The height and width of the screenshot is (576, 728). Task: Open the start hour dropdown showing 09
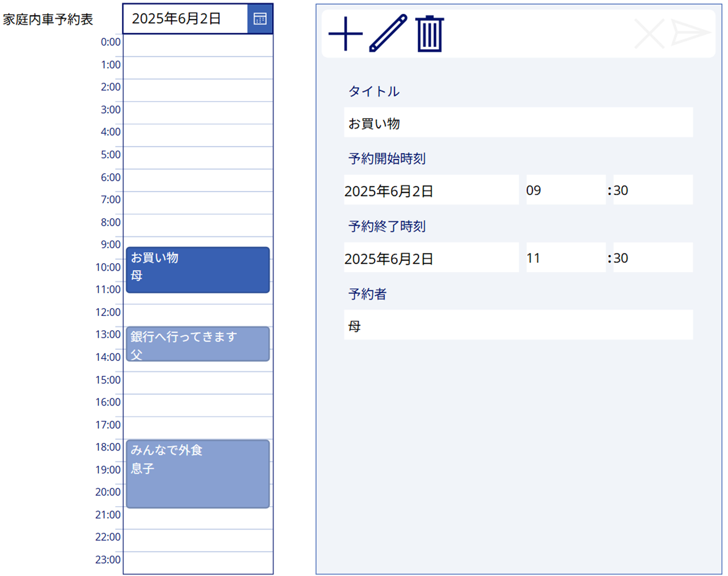(566, 190)
